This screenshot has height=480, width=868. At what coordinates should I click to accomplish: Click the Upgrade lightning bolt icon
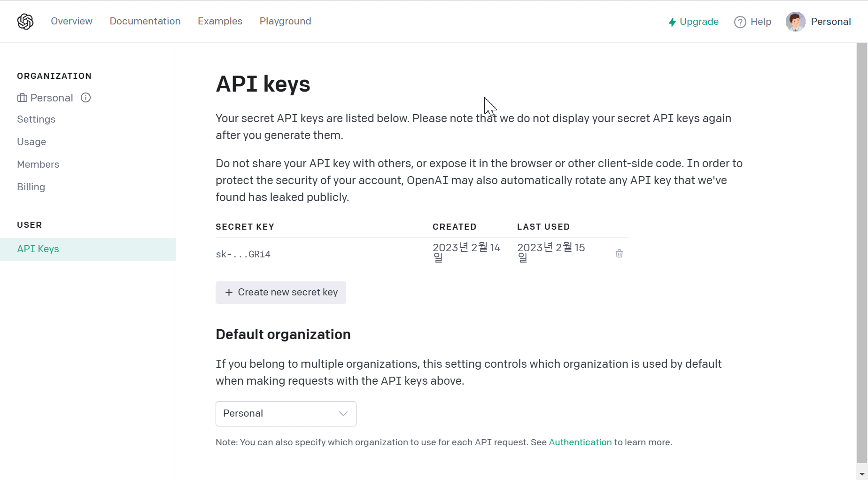click(x=672, y=22)
